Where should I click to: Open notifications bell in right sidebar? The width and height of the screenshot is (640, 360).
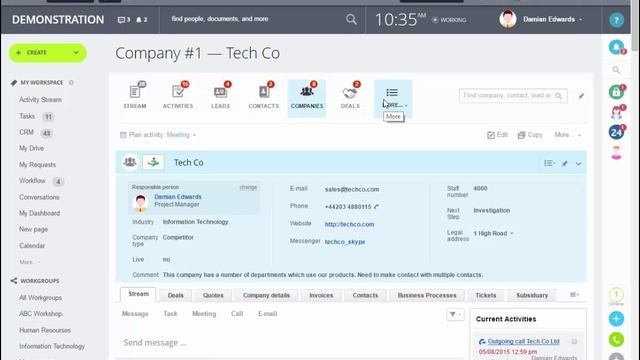point(616,47)
